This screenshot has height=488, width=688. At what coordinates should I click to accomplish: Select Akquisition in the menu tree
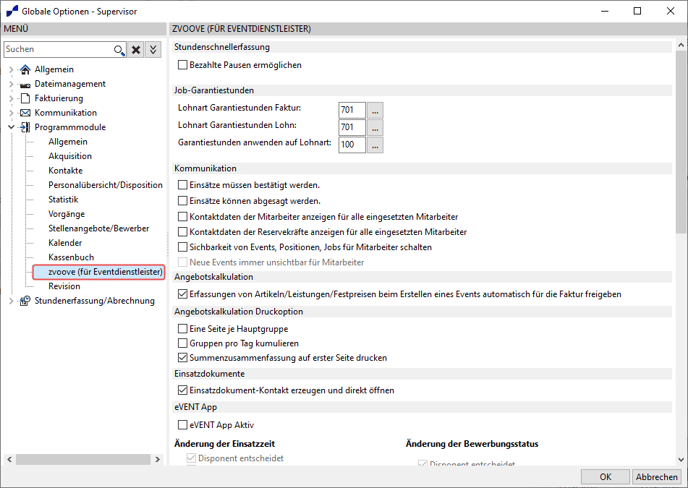click(x=70, y=156)
